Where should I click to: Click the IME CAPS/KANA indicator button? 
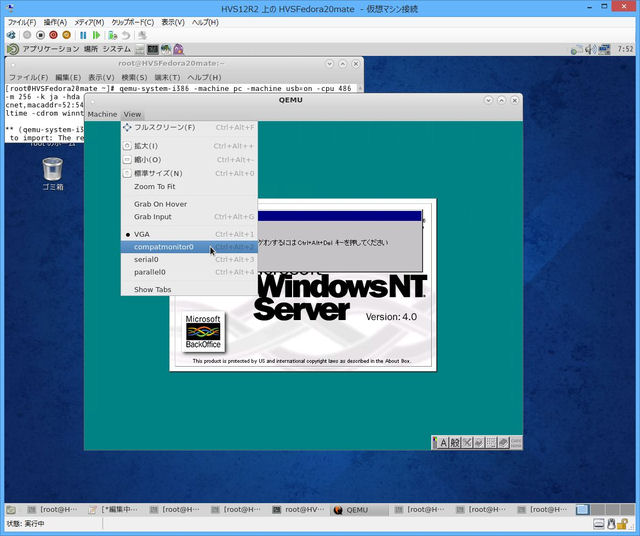[516, 443]
